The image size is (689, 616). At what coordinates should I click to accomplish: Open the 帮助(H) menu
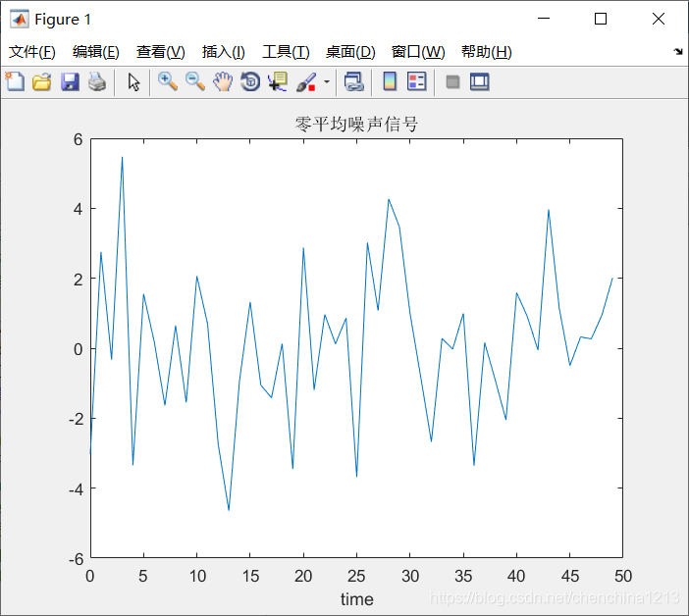(x=487, y=52)
